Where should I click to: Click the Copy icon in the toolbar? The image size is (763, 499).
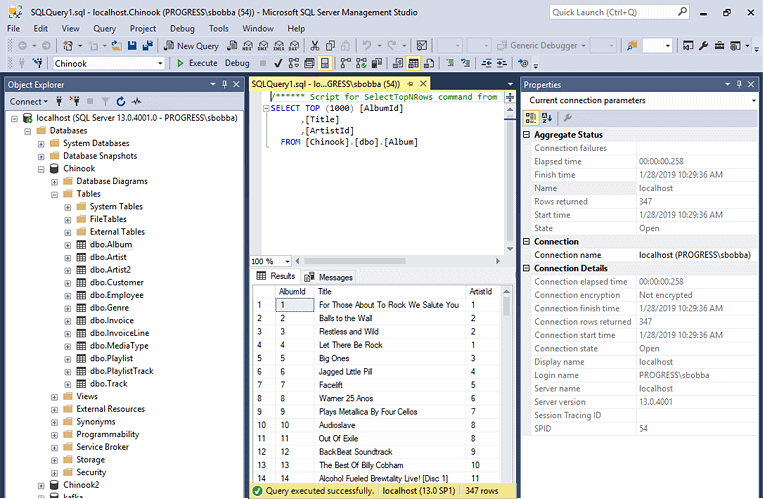tap(330, 46)
